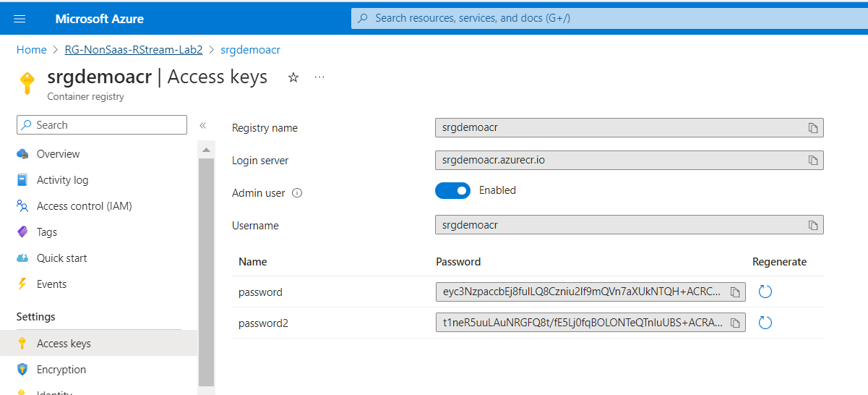Image resolution: width=868 pixels, height=395 pixels.
Task: Open the more options ellipsis menu
Action: [x=319, y=77]
